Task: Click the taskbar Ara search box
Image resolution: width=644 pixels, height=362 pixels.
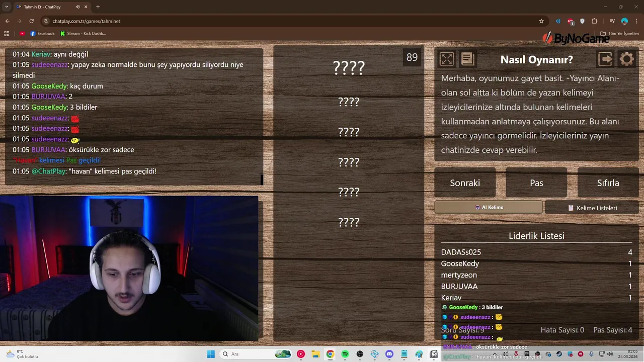Action: [257, 354]
